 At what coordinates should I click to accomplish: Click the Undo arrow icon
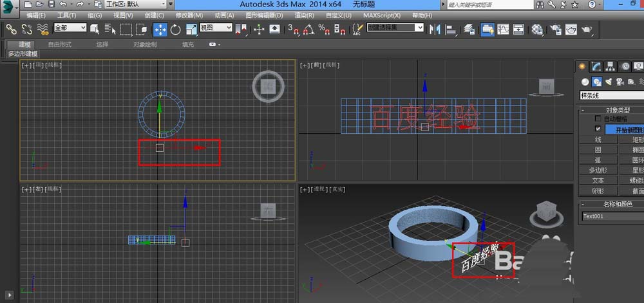pyautogui.click(x=62, y=5)
